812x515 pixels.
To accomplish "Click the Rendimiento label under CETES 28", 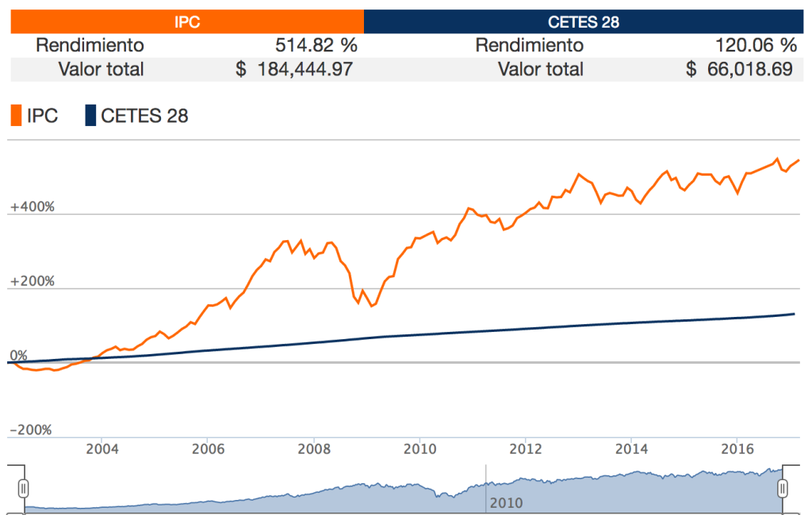I will (x=529, y=45).
